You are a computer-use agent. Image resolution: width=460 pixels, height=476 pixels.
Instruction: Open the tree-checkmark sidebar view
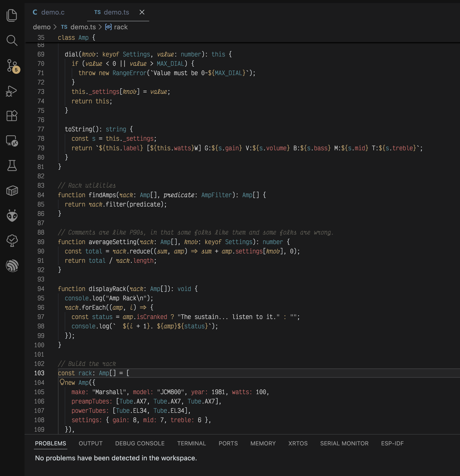click(12, 241)
